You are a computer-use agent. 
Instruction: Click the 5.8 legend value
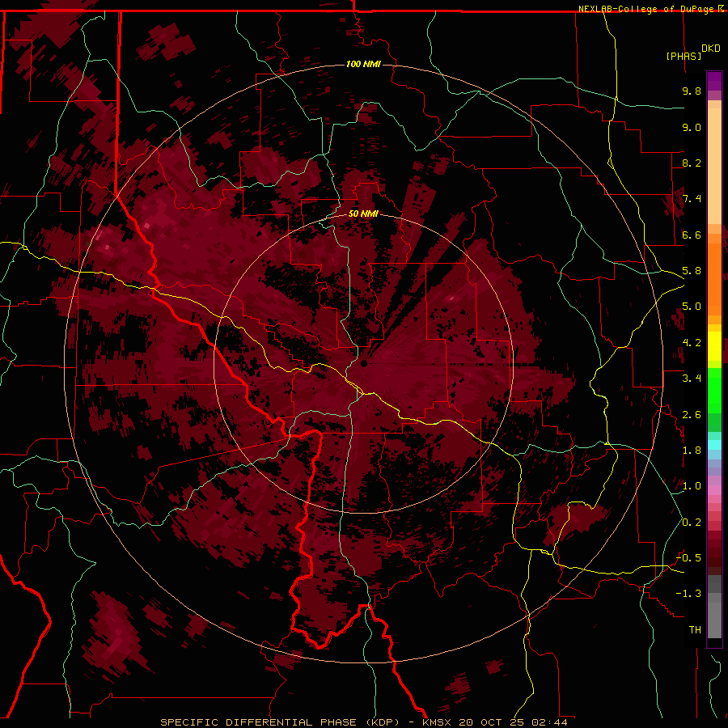coord(692,271)
